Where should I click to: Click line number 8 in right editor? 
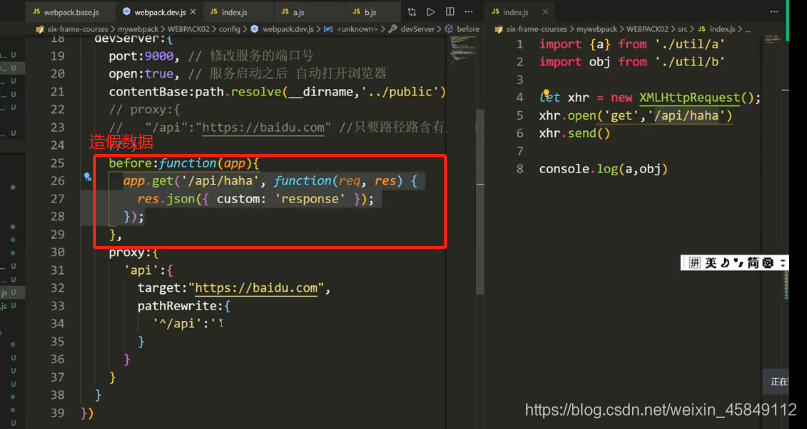[x=519, y=169]
